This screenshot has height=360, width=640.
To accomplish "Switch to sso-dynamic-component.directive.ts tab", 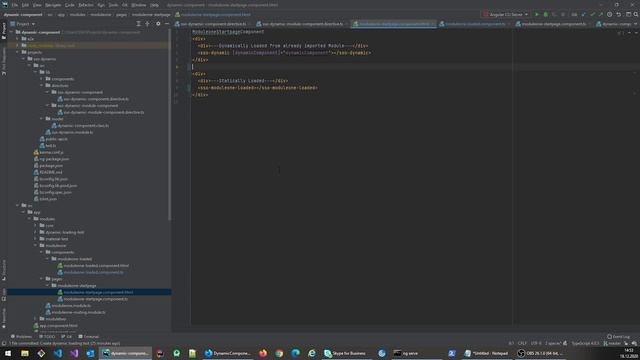I will click(x=213, y=24).
